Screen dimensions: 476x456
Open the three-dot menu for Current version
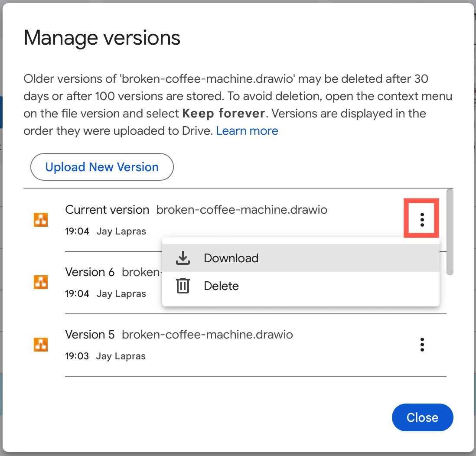(x=421, y=220)
